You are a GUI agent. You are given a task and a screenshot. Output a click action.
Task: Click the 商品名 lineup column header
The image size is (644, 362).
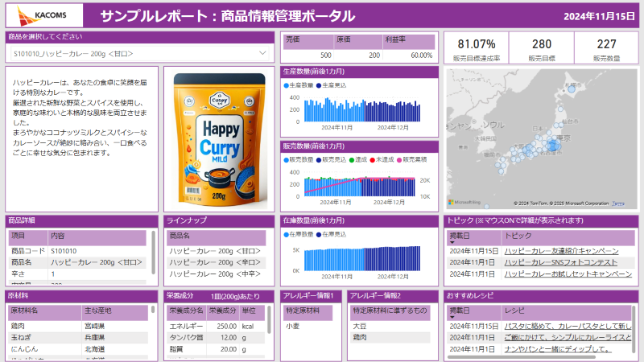click(x=217, y=237)
